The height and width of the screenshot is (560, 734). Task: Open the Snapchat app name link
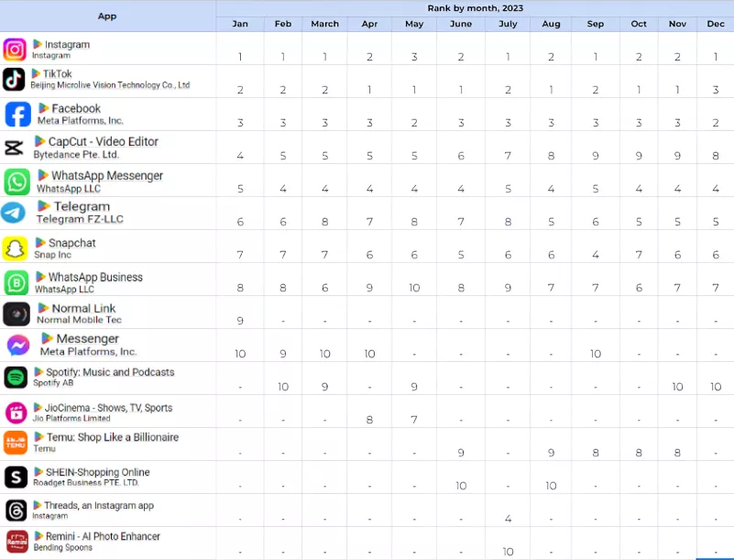[x=72, y=243]
